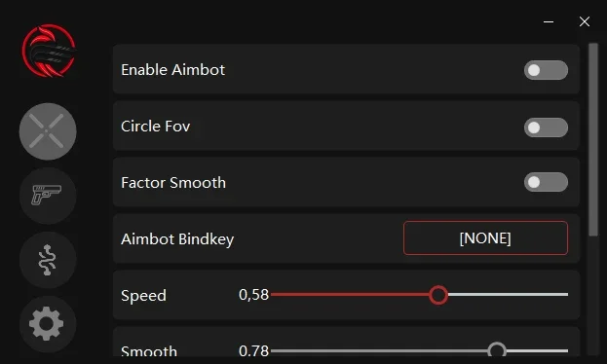The image size is (607, 364).
Task: Click the Circle Fov label text
Action: (x=155, y=127)
